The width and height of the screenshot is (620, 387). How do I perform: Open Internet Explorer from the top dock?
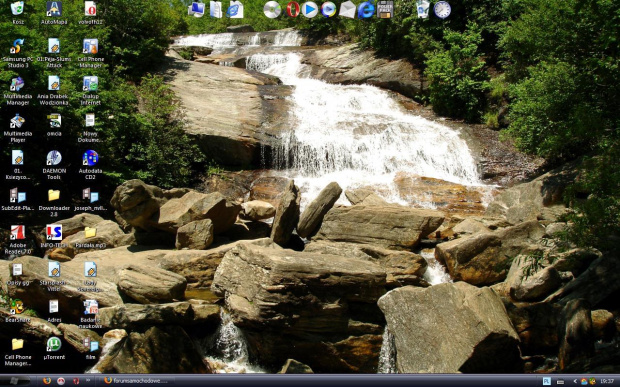[366, 10]
